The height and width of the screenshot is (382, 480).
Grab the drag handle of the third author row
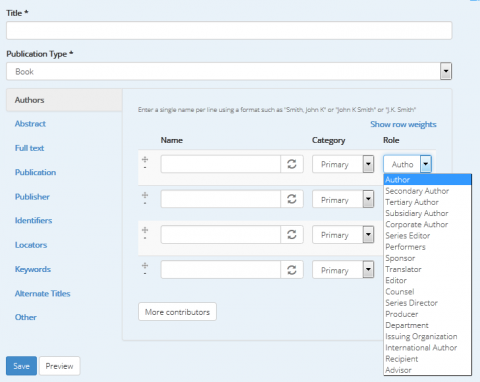145,230
